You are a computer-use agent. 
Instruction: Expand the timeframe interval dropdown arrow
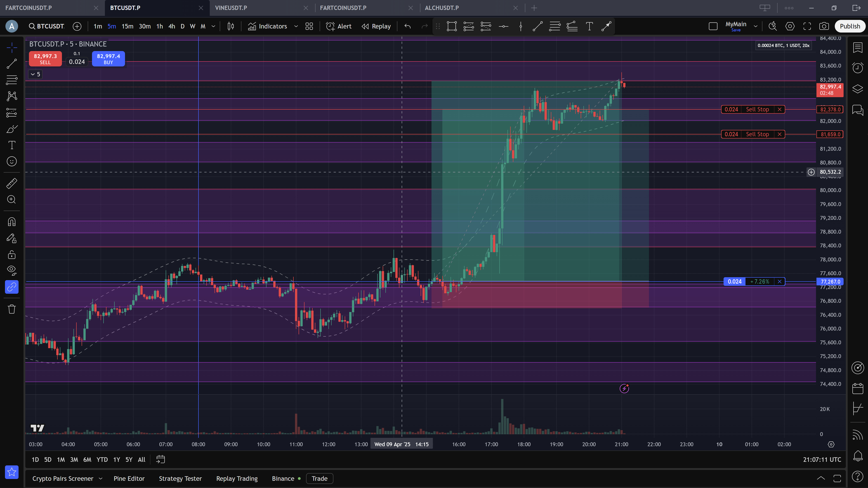tap(213, 26)
